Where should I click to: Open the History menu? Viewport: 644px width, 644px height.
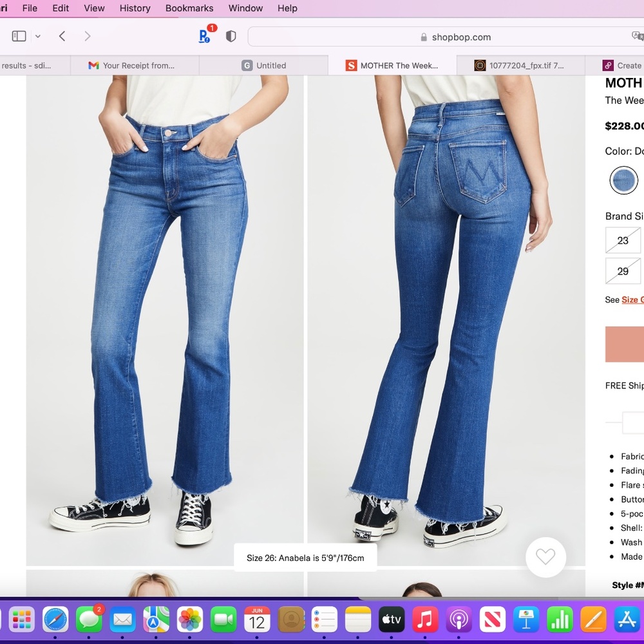click(x=135, y=8)
